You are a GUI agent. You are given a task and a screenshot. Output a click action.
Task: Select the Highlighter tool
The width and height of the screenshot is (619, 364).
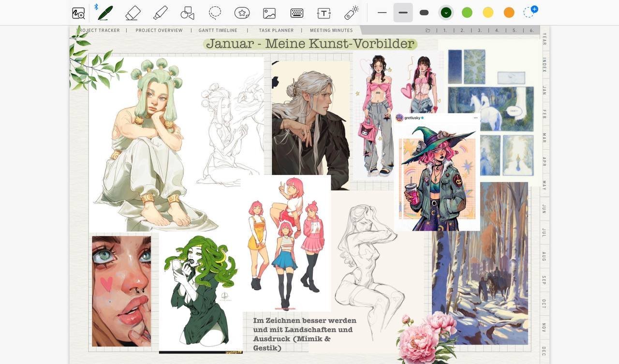coord(160,13)
